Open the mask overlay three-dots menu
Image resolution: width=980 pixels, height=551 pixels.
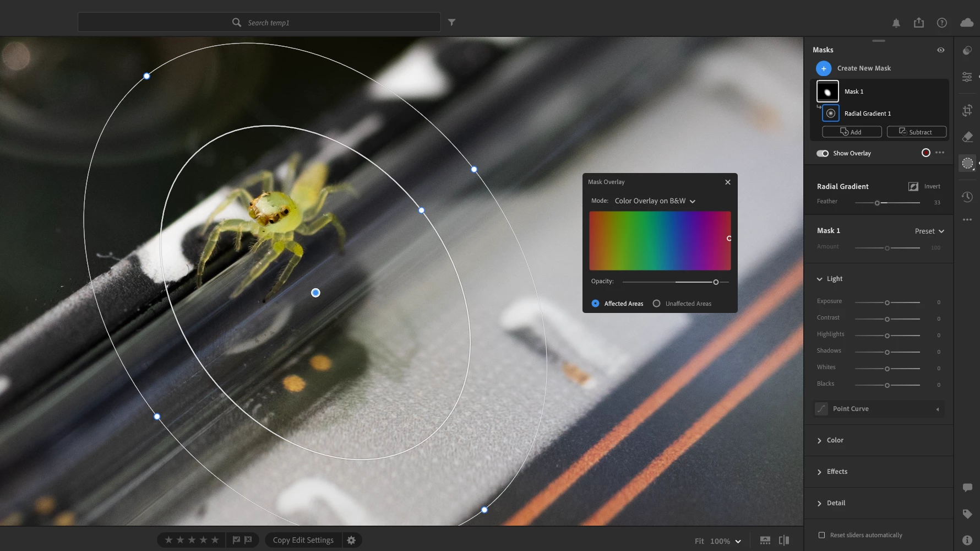(x=940, y=153)
